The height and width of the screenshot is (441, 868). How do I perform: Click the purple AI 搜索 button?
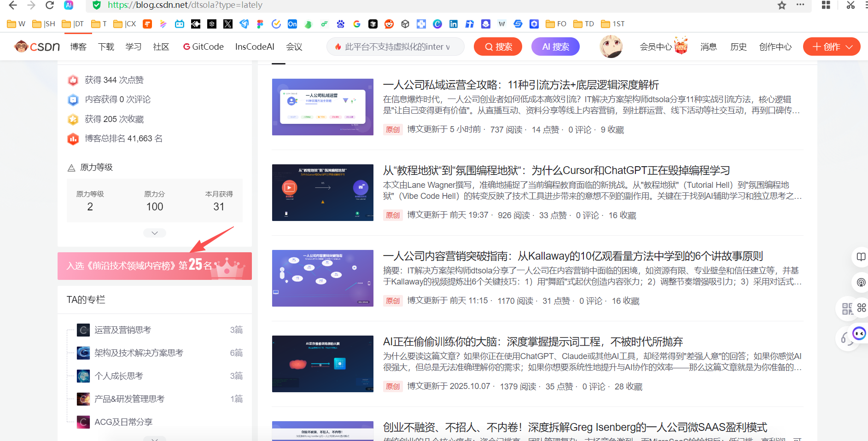click(x=555, y=46)
